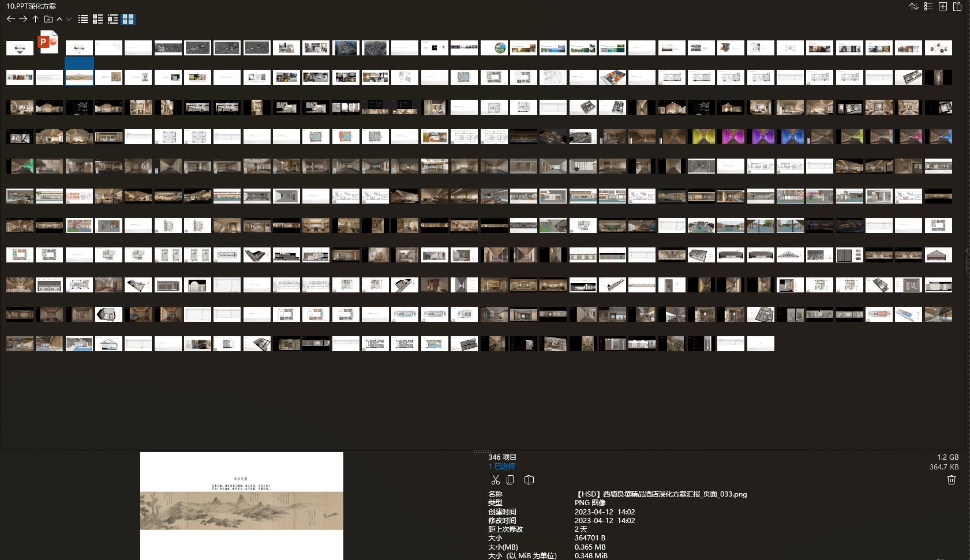Image resolution: width=970 pixels, height=560 pixels.
Task: Rename the selected file via rename icon
Action: click(529, 480)
